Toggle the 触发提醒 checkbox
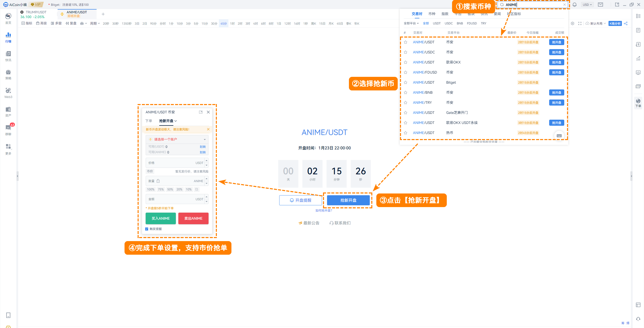Screen dimensions: 644x328 point(147,229)
